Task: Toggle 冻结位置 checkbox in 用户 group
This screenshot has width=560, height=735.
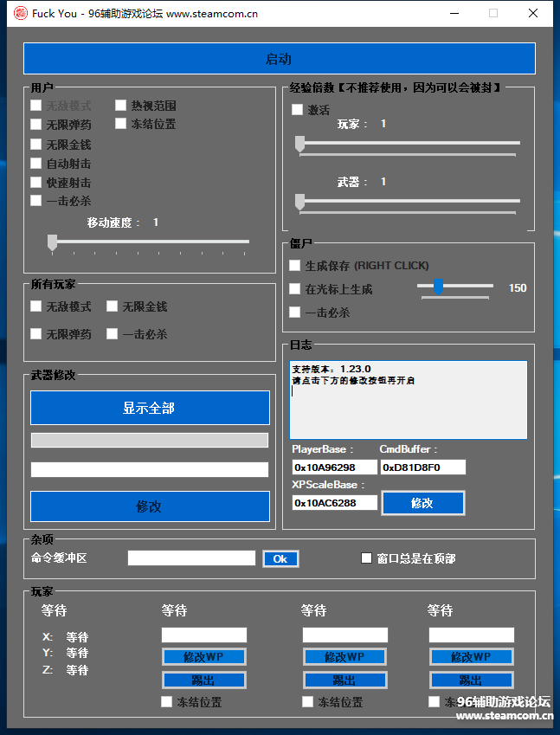Action: point(121,124)
